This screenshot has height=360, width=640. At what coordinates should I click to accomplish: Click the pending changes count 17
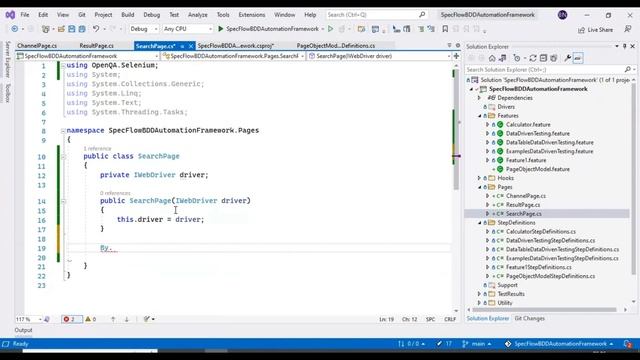point(444,344)
